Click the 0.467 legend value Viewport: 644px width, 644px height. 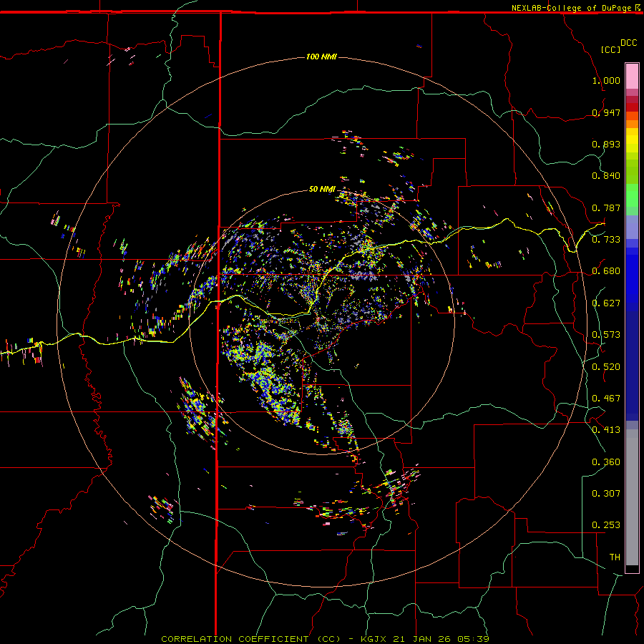coord(606,399)
